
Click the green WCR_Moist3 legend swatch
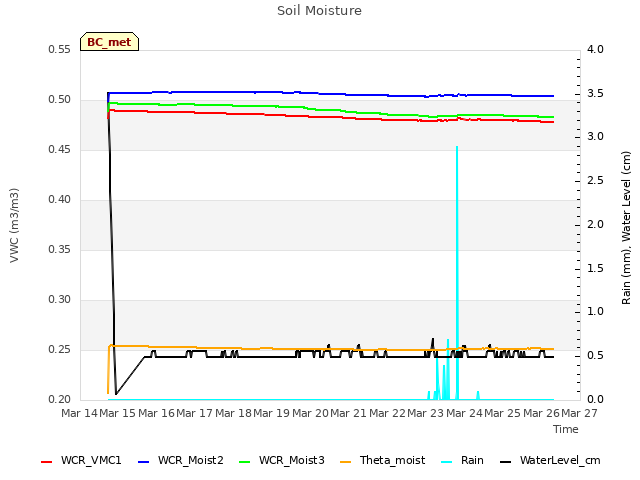tap(244, 462)
